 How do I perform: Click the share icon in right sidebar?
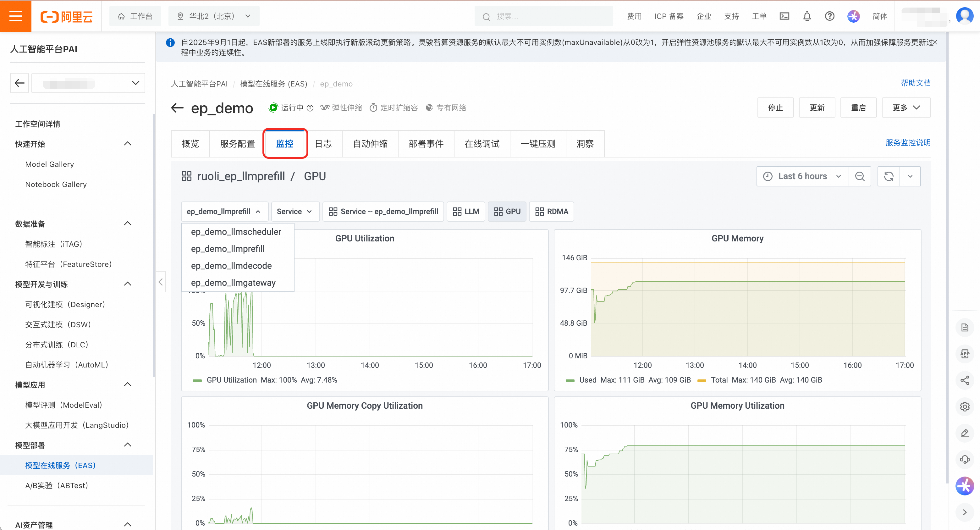[964, 380]
